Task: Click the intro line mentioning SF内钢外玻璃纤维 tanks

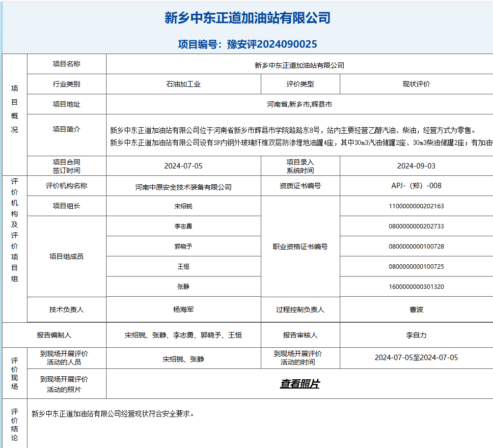Action: coord(301,143)
